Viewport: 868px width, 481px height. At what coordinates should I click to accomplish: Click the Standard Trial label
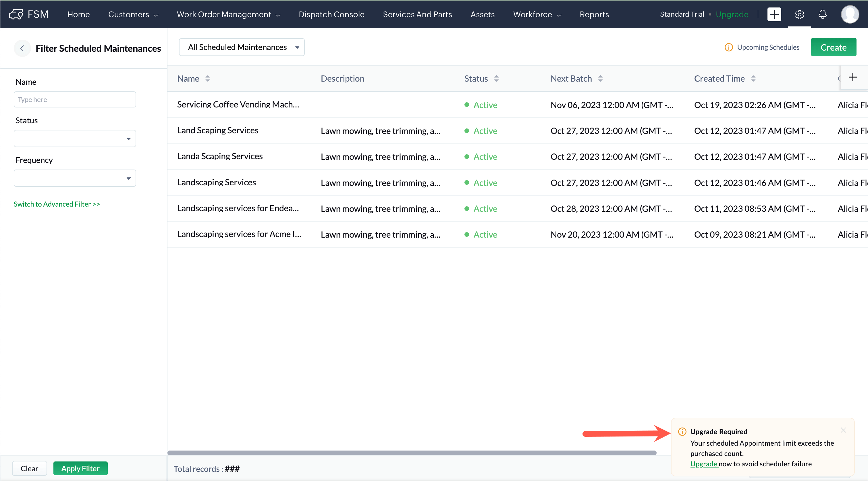coord(682,14)
